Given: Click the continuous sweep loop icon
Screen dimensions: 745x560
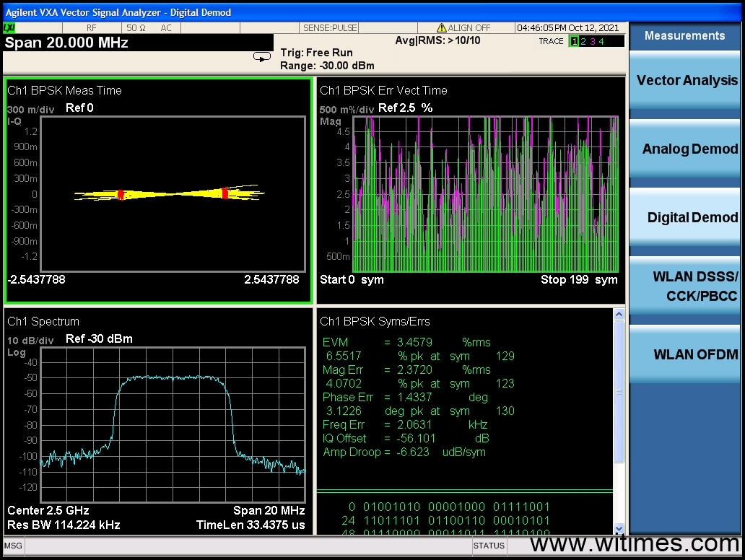Looking at the screenshot, I should pos(262,58).
